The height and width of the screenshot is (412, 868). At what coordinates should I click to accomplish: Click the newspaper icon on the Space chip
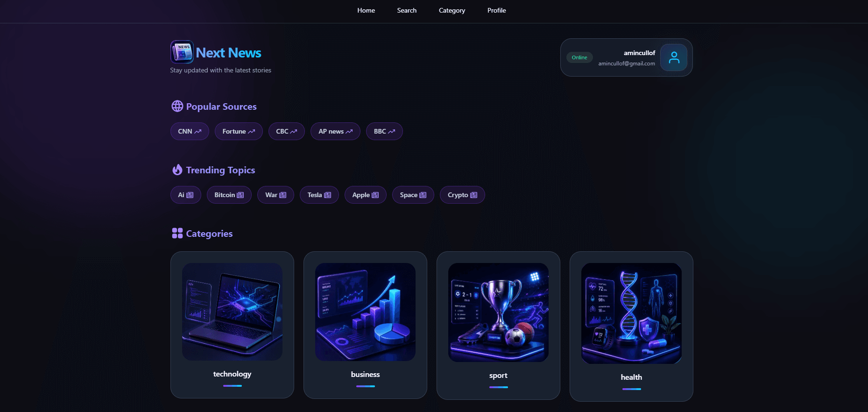pos(423,195)
